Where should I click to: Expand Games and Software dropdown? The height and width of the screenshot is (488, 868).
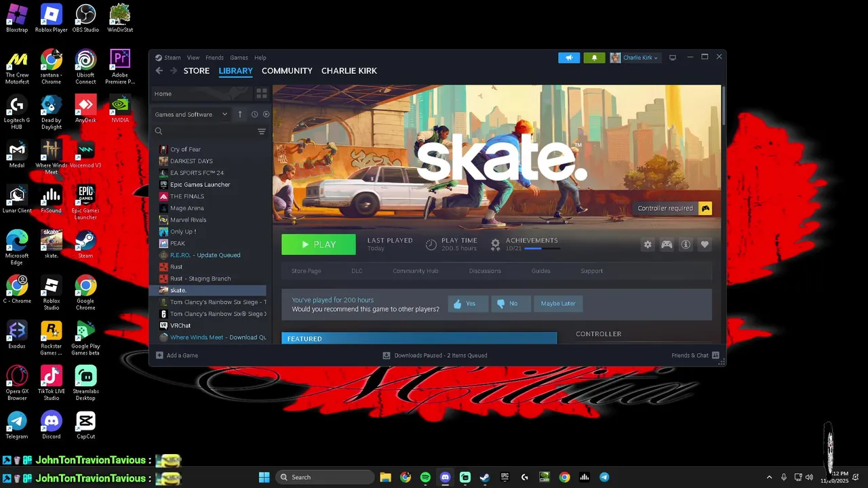[x=191, y=115]
